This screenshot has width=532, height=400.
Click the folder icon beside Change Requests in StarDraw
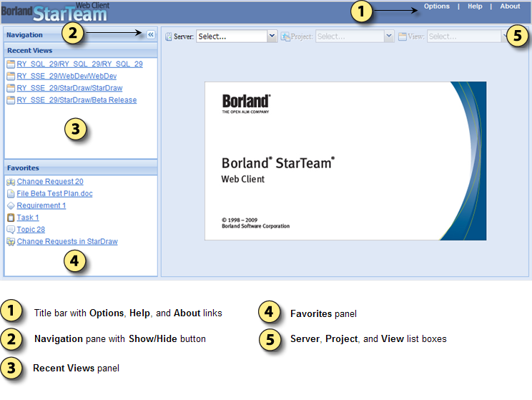click(x=11, y=242)
